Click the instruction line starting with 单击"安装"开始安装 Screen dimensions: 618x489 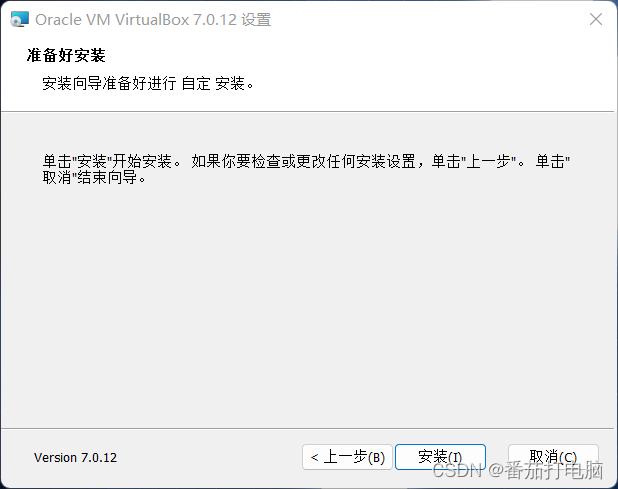coord(306,161)
